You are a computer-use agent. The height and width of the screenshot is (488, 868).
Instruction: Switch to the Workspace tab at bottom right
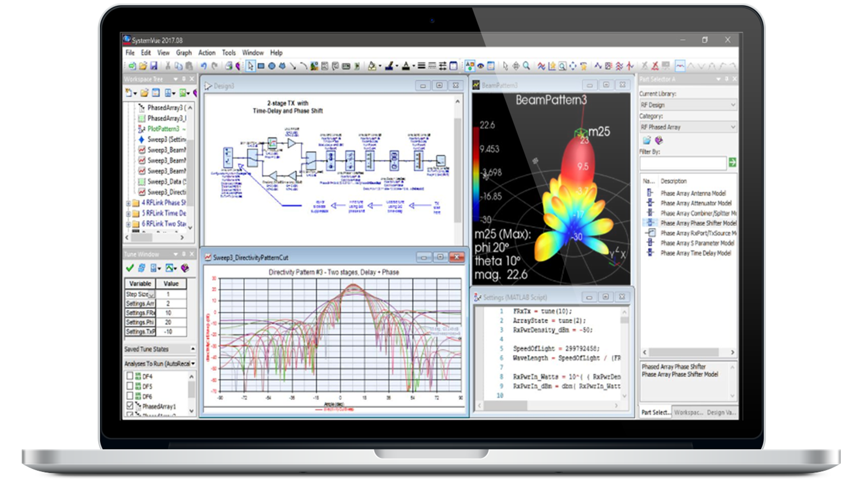click(688, 412)
